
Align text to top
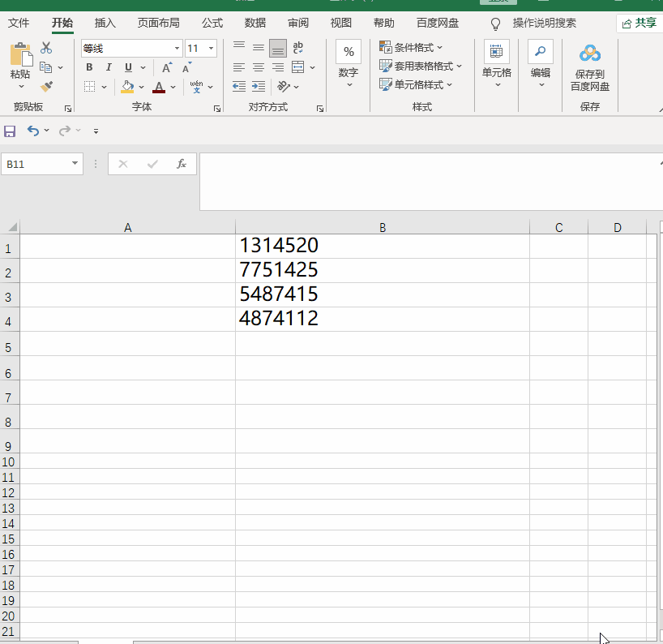pyautogui.click(x=239, y=47)
